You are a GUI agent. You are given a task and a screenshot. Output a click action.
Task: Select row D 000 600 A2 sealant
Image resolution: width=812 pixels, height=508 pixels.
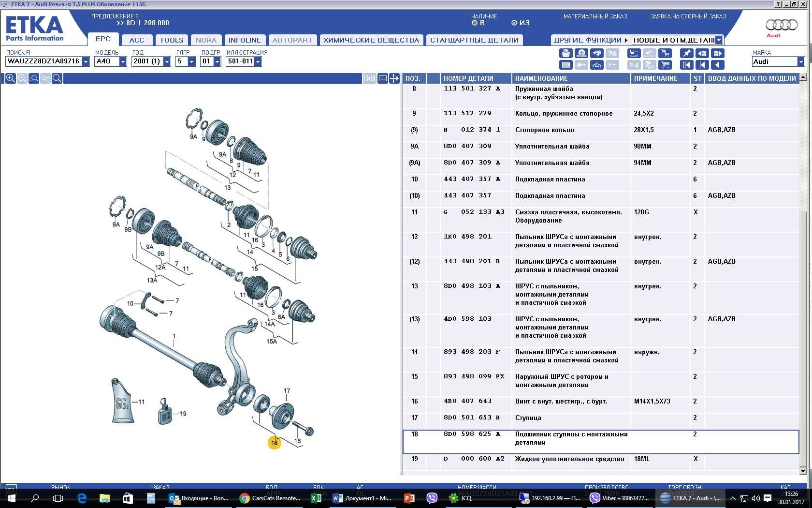coord(601,463)
